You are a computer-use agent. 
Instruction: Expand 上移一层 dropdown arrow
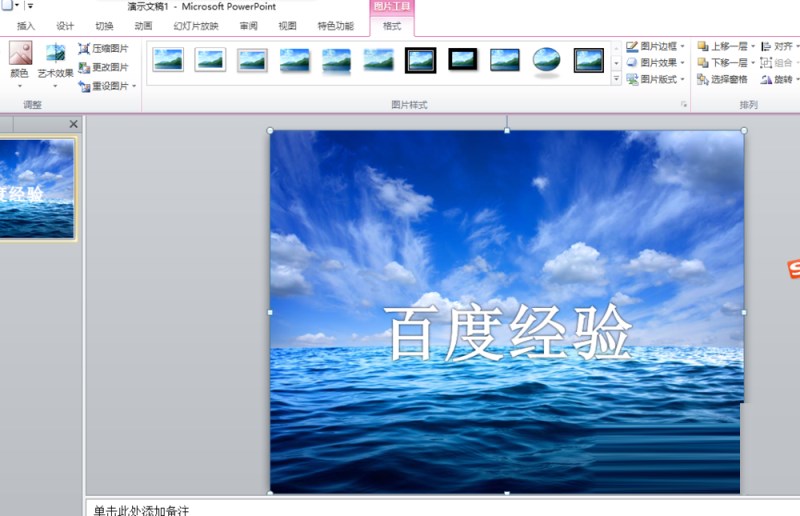pos(753,46)
